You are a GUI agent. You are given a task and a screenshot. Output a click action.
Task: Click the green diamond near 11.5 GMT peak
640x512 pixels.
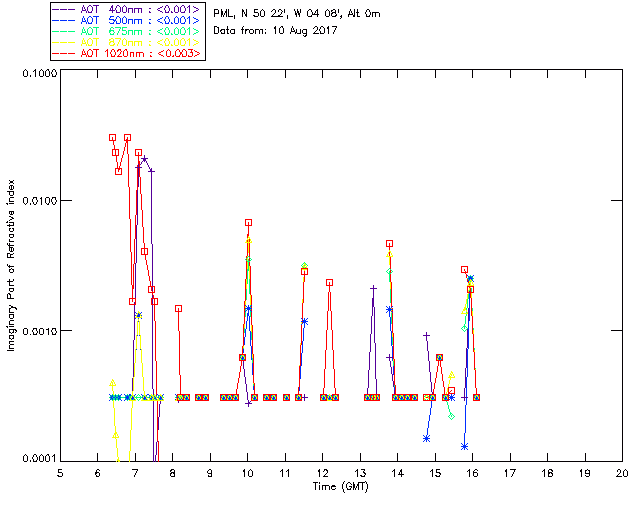(x=304, y=266)
